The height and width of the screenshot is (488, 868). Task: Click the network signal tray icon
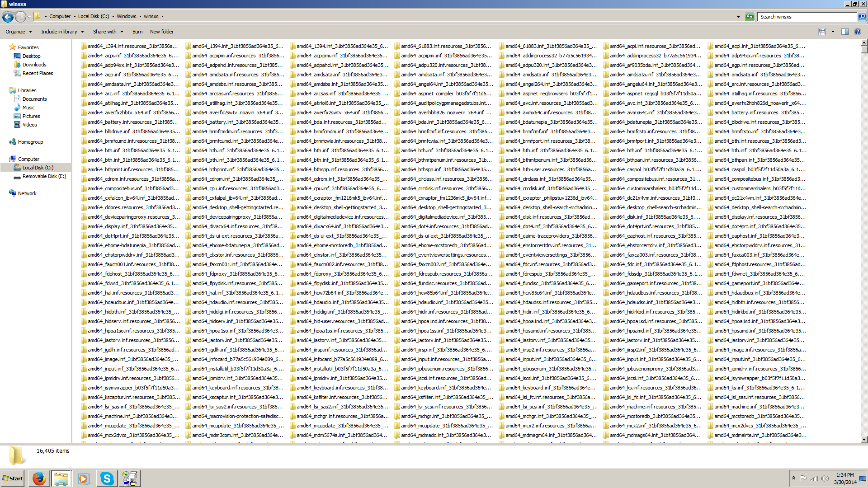[x=814, y=479]
